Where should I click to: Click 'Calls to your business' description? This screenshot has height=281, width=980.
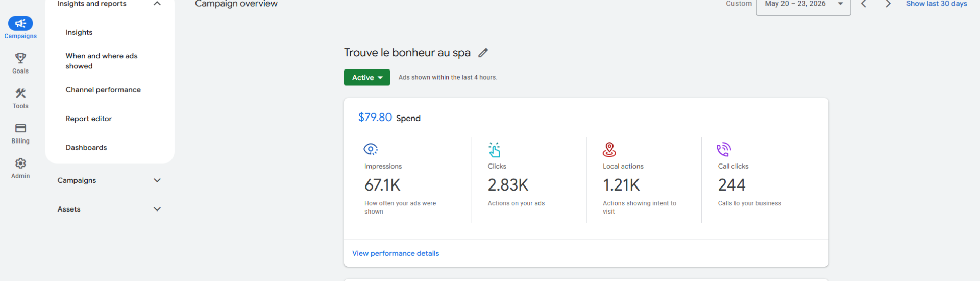pyautogui.click(x=749, y=203)
